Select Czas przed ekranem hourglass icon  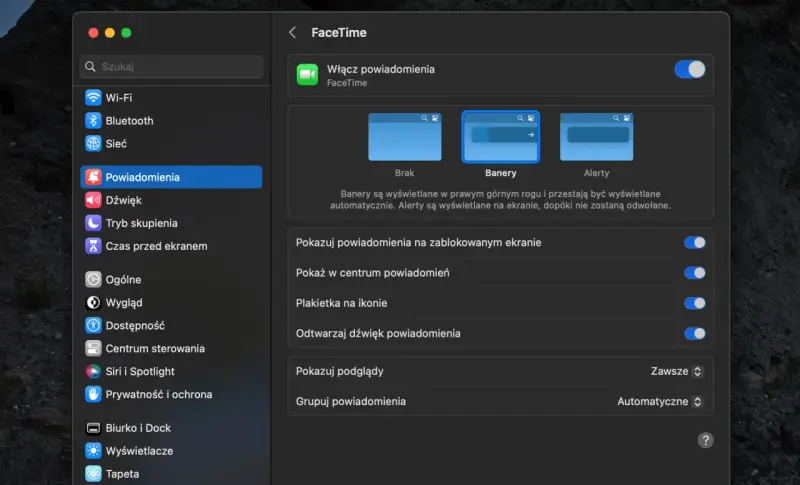pos(93,246)
